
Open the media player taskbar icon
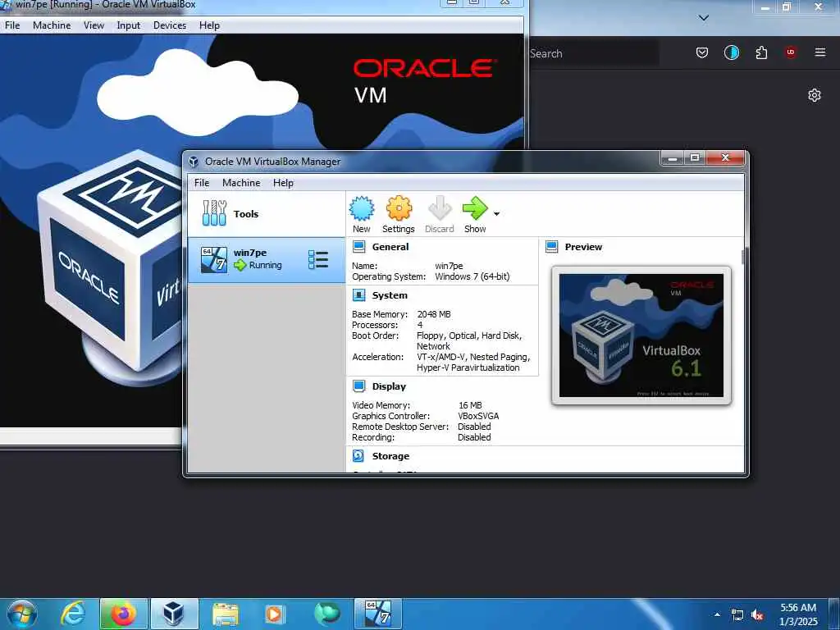274,614
